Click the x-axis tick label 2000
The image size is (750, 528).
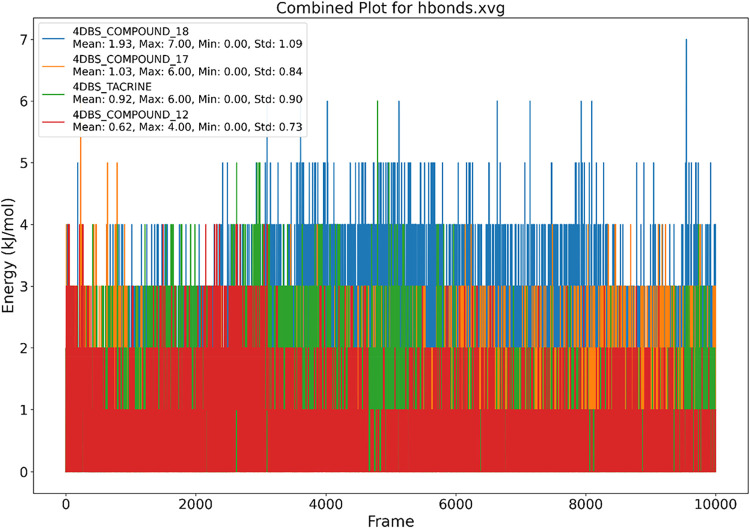195,505
